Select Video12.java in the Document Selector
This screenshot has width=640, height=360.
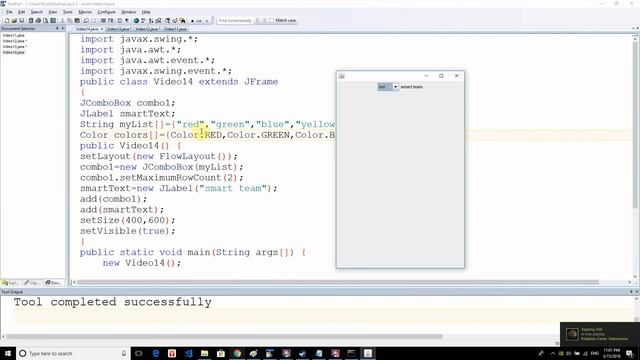pyautogui.click(x=15, y=41)
